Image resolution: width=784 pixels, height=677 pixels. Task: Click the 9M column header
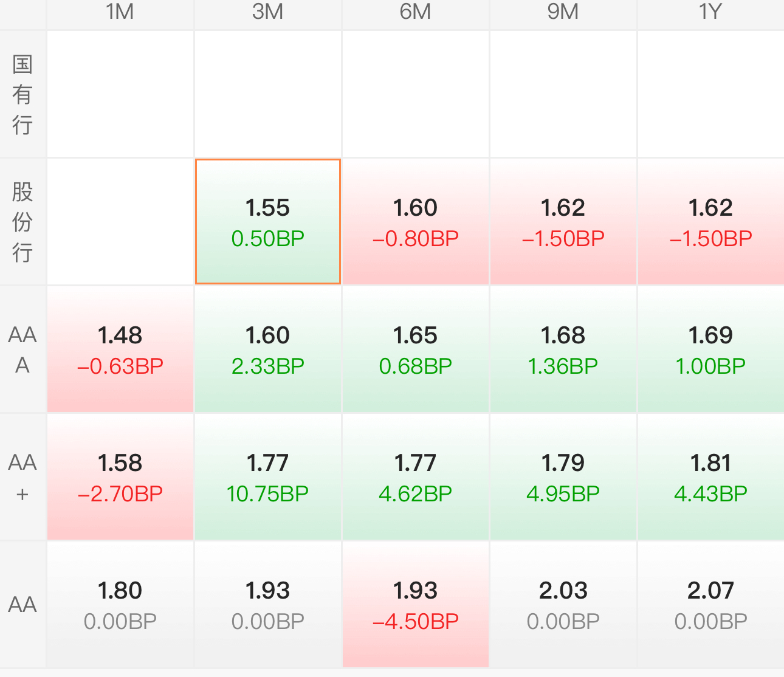563,12
